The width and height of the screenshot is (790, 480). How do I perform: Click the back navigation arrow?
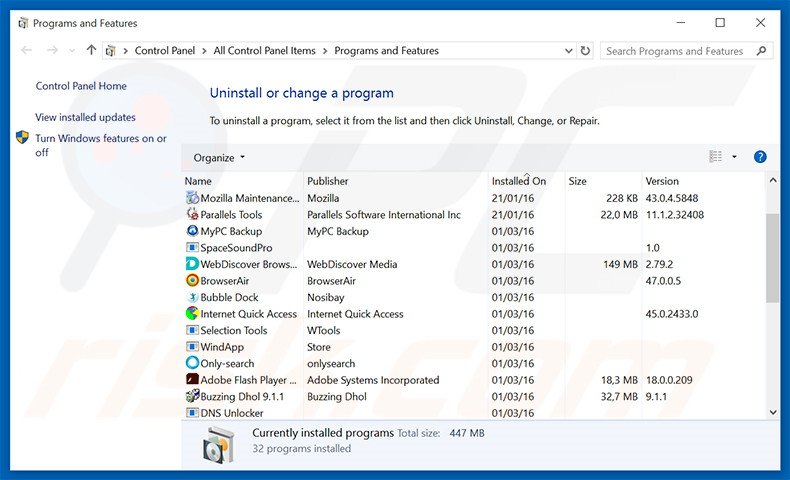tap(27, 50)
